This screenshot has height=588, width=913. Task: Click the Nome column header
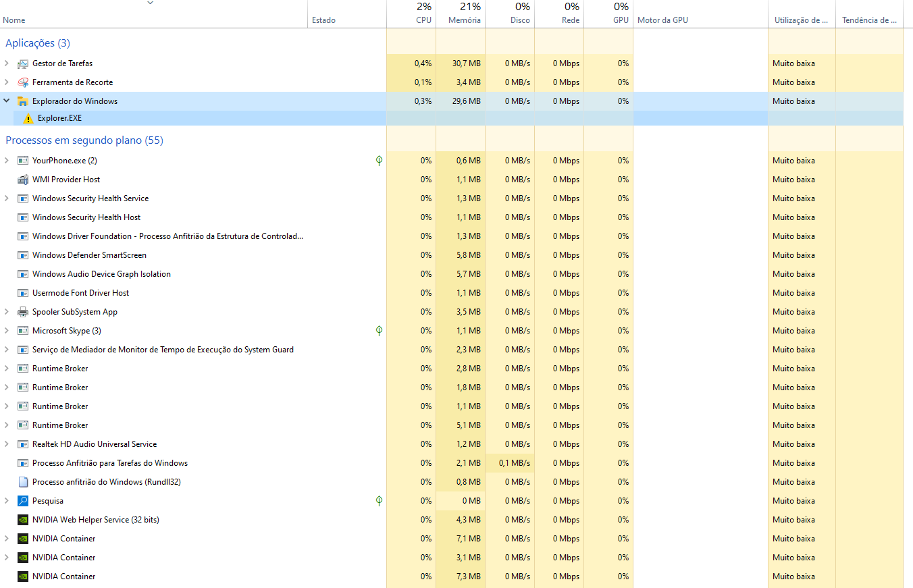[x=14, y=20]
